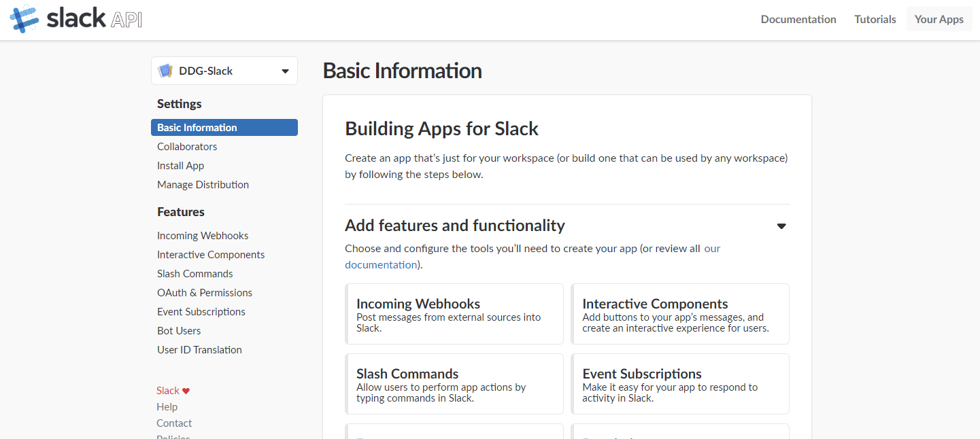Click the DDG-Slack app icon

[165, 71]
